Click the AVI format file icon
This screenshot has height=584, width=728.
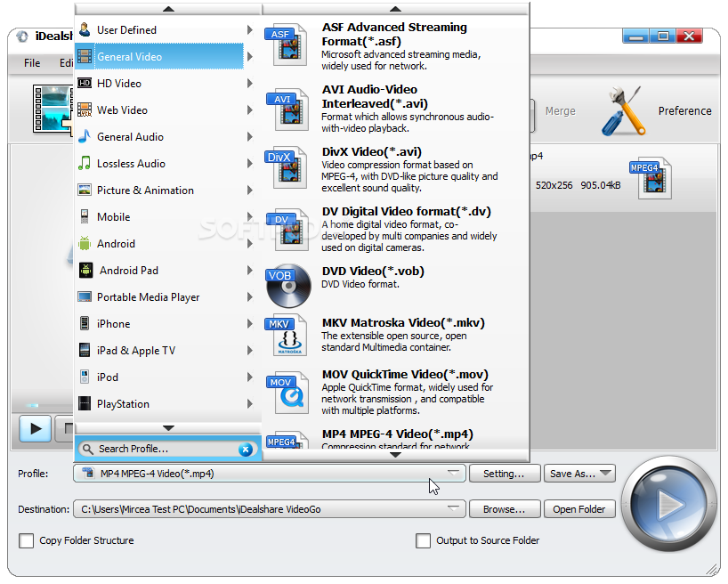[x=287, y=109]
